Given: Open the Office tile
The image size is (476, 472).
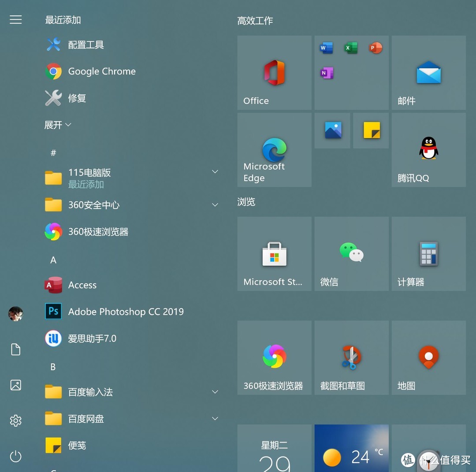Looking at the screenshot, I should [x=275, y=73].
